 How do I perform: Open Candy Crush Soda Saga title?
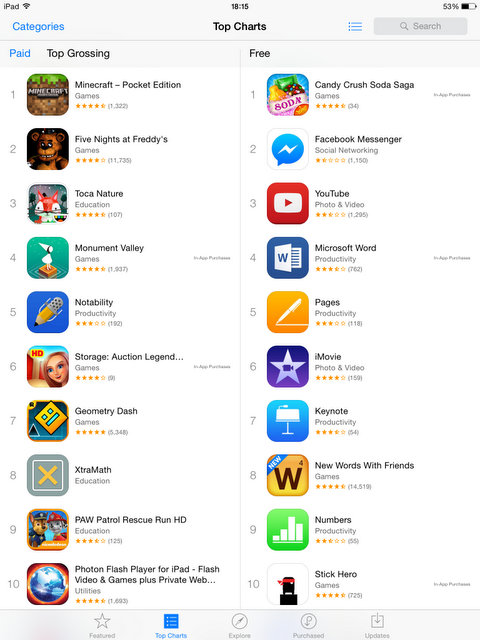pos(364,85)
